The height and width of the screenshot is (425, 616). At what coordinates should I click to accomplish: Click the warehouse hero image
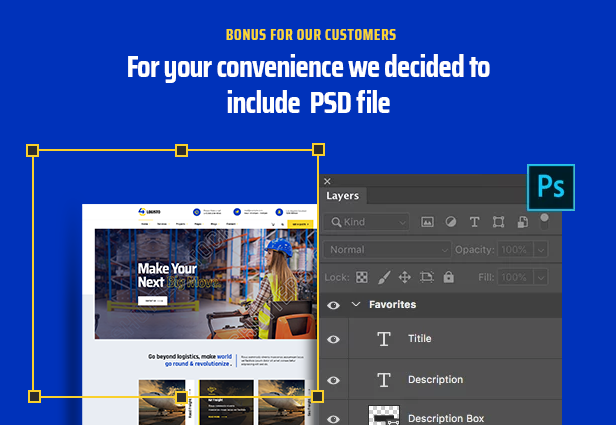pos(205,284)
